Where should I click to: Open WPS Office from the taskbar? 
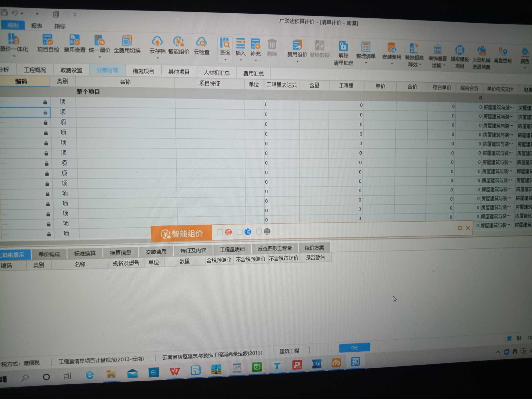pyautogui.click(x=175, y=371)
